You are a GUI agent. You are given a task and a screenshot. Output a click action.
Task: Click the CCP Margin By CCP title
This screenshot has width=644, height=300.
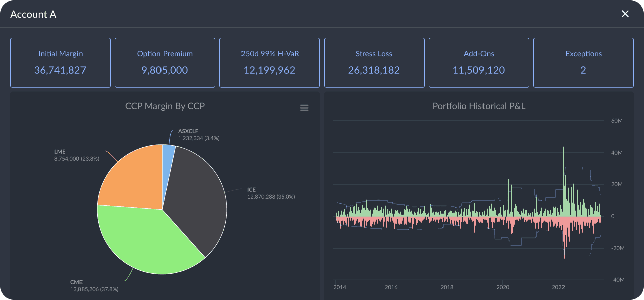point(165,106)
